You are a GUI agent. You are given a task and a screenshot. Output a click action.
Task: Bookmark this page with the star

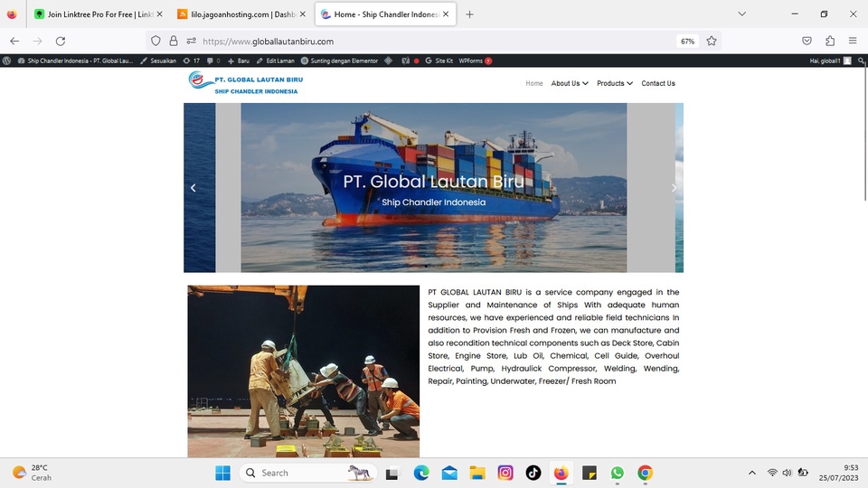(x=712, y=41)
